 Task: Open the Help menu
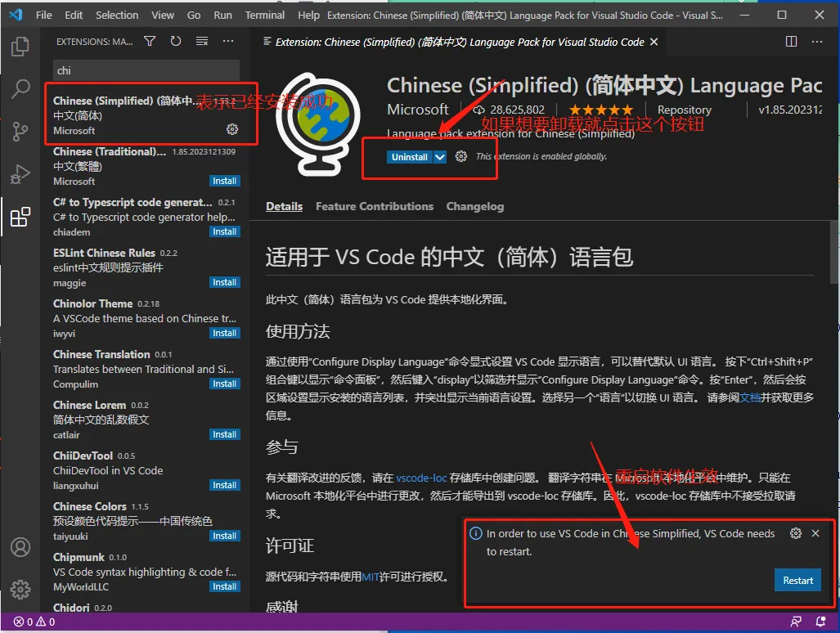(x=308, y=15)
